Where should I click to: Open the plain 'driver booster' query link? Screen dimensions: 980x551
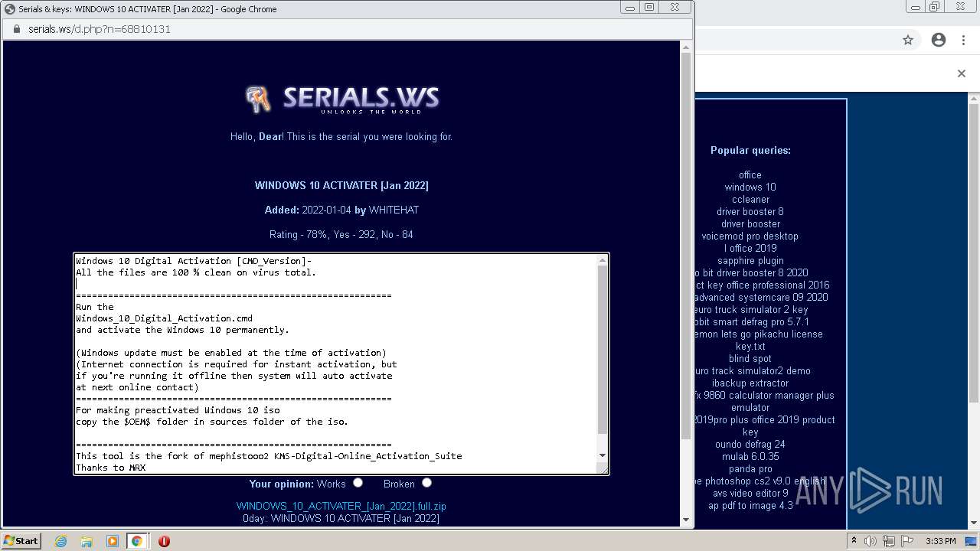click(x=750, y=223)
